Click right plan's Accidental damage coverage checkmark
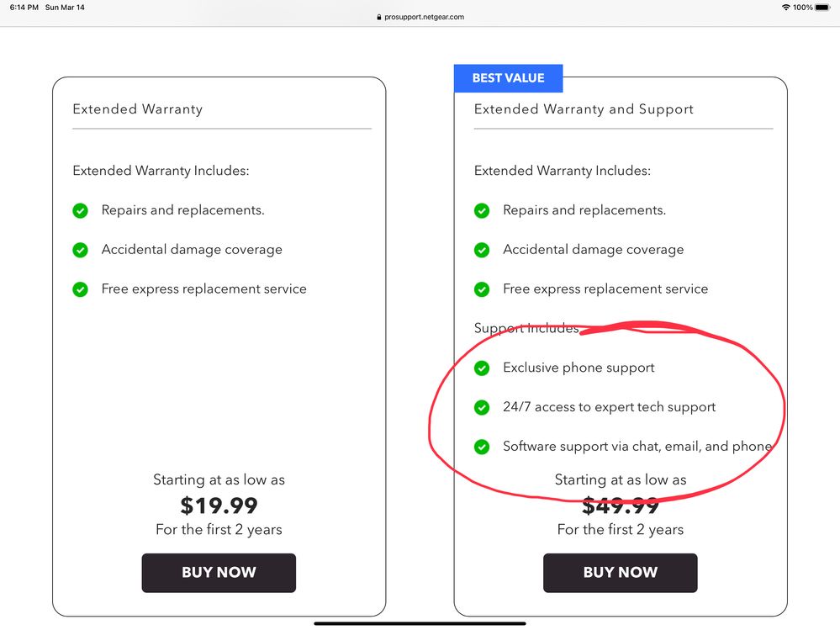This screenshot has height=630, width=840. [482, 250]
